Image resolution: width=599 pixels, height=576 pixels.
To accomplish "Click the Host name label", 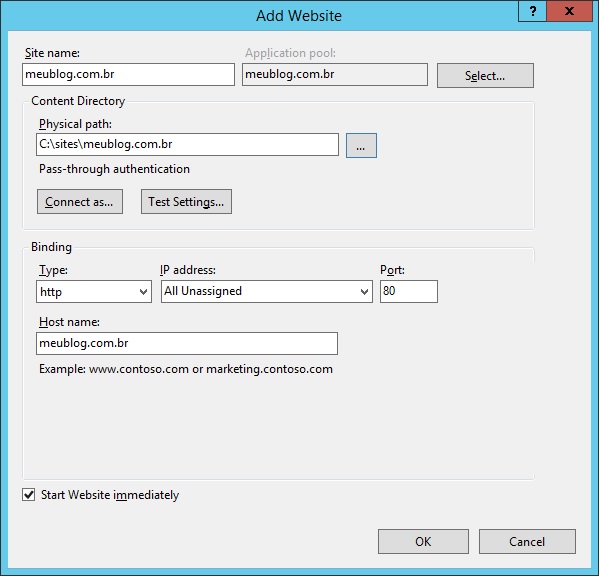I will 69,322.
